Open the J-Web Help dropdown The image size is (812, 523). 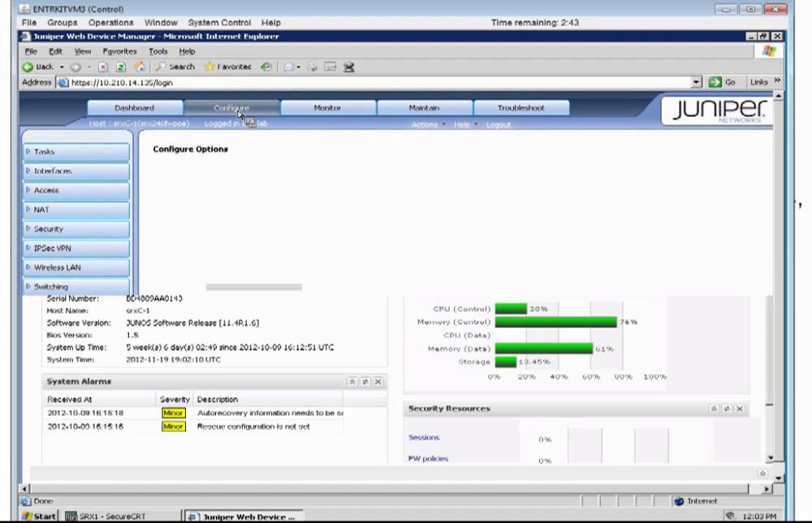(465, 125)
